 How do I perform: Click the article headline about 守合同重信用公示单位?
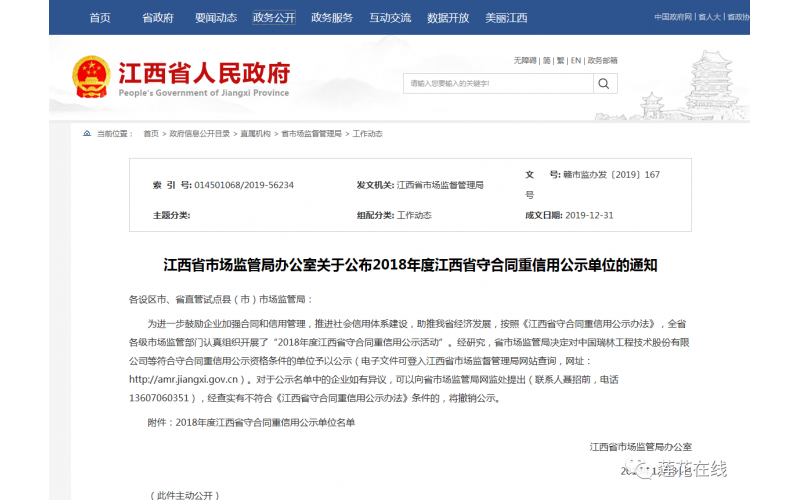(410, 265)
